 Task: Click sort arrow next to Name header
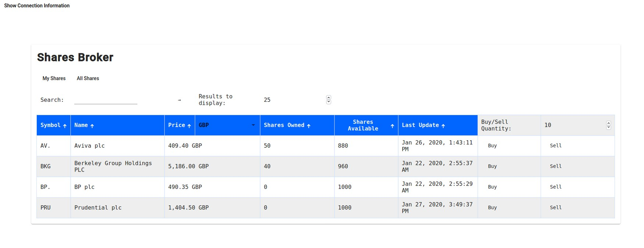pyautogui.click(x=92, y=126)
